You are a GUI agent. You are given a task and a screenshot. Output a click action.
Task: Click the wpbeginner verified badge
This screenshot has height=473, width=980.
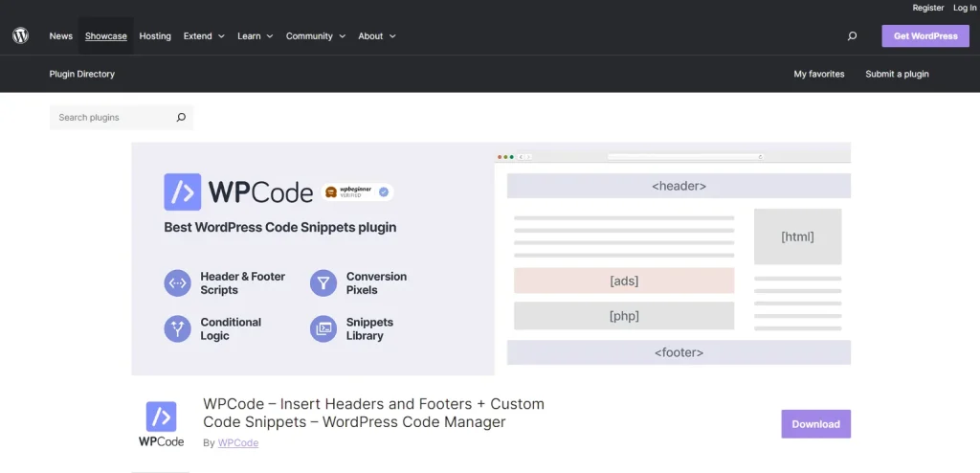pos(357,192)
